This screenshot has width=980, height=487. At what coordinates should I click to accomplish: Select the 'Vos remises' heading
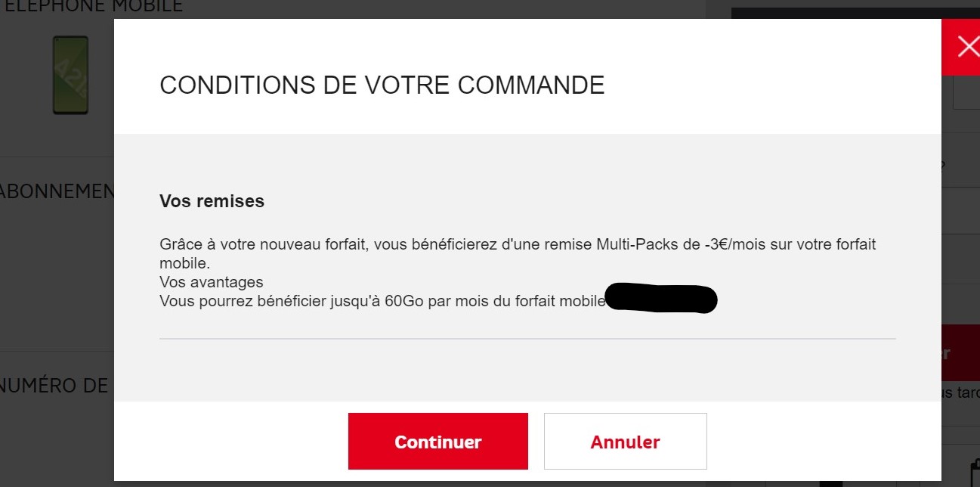click(x=212, y=201)
